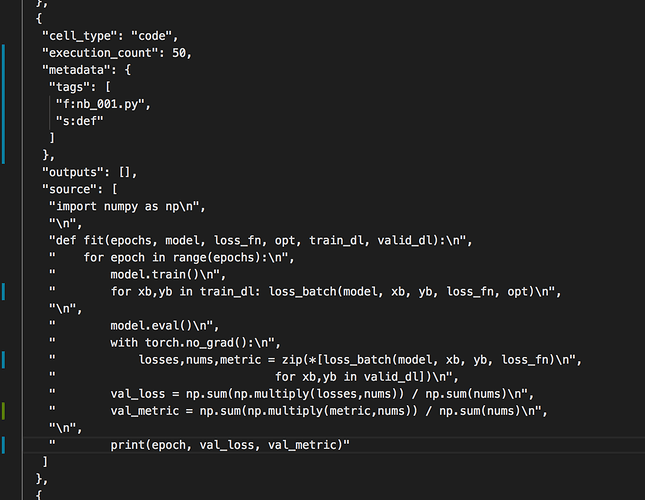This screenshot has height=500, width=645.
Task: Click the green gutter marker beside val_metric line
Action: [x=3, y=410]
